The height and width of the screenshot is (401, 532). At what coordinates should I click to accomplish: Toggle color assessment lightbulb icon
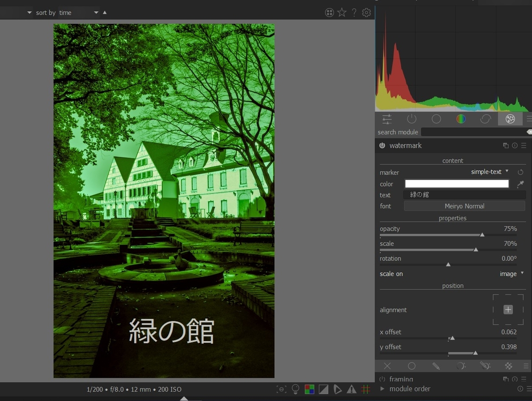click(x=295, y=389)
